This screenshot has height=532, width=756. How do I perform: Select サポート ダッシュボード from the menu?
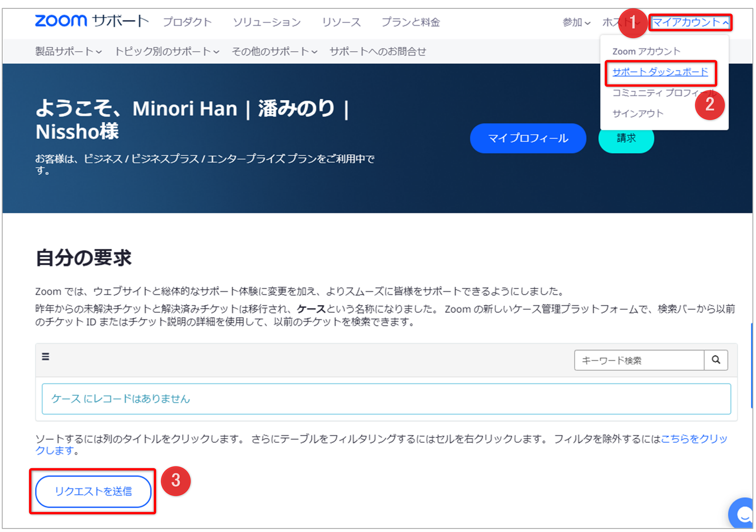click(x=660, y=72)
